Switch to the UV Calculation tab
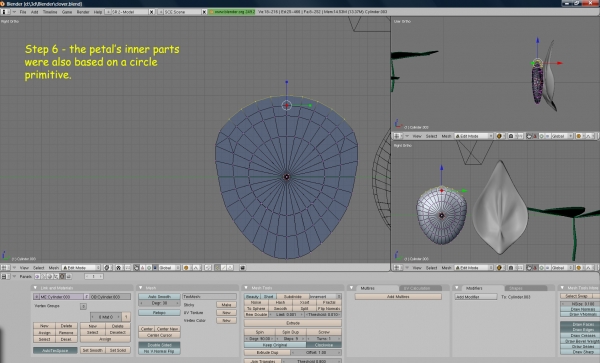This screenshot has height=363, width=600. [x=420, y=288]
